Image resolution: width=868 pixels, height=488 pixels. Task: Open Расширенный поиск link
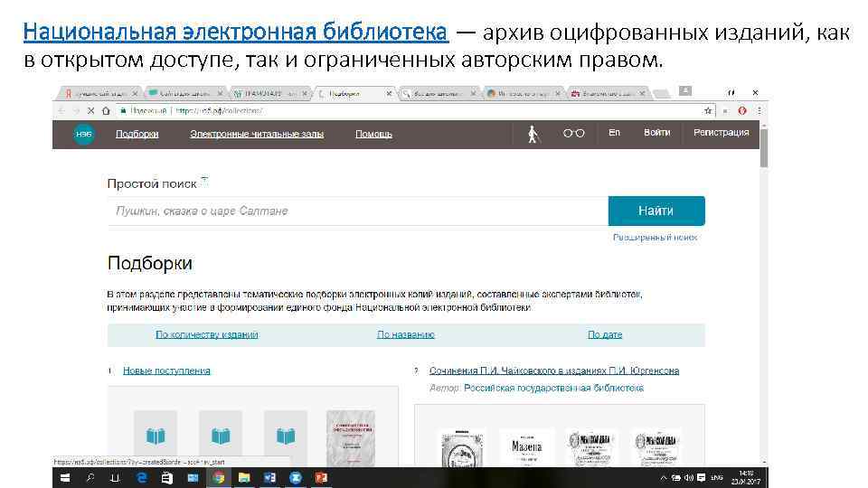coord(655,238)
